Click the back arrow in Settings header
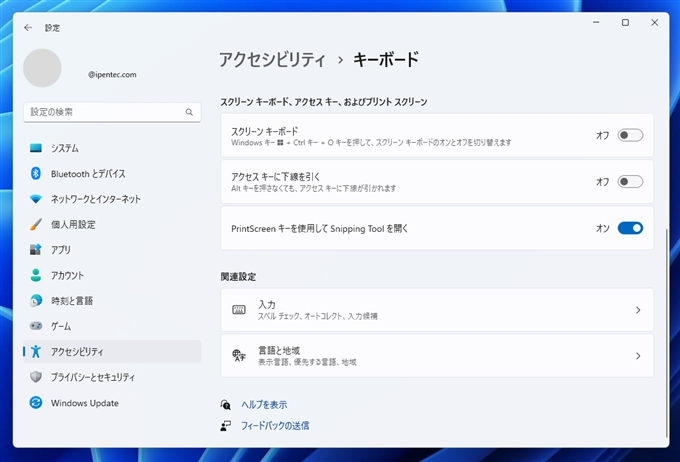The image size is (680, 462). click(28, 28)
